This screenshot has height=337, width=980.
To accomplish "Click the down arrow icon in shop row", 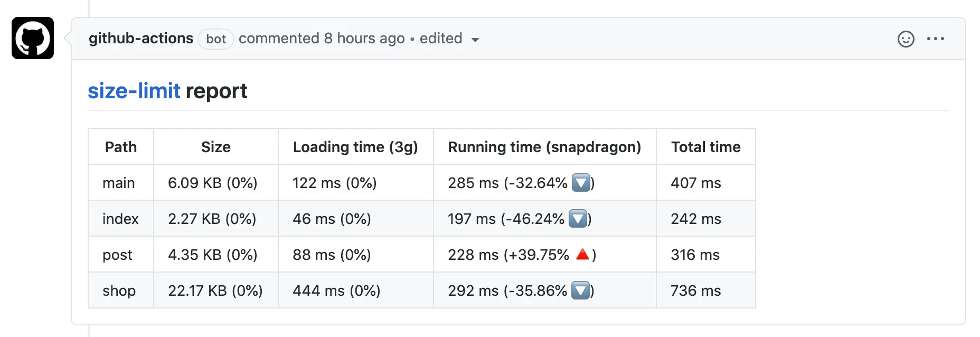I will (581, 291).
